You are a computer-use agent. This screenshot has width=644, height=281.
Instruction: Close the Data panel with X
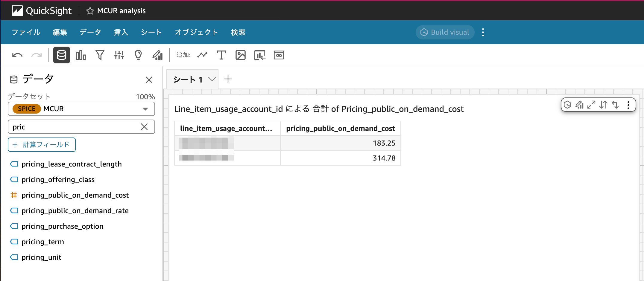click(x=149, y=80)
